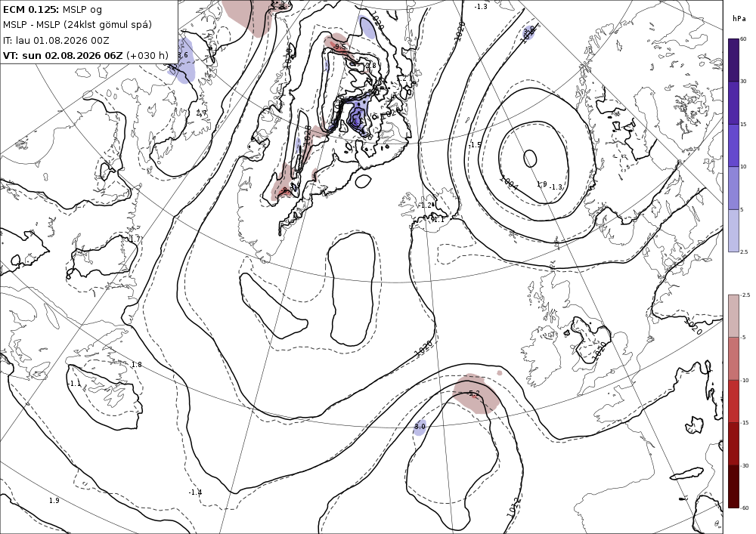Select the dark red -15 to -30 legend band

pos(733,443)
